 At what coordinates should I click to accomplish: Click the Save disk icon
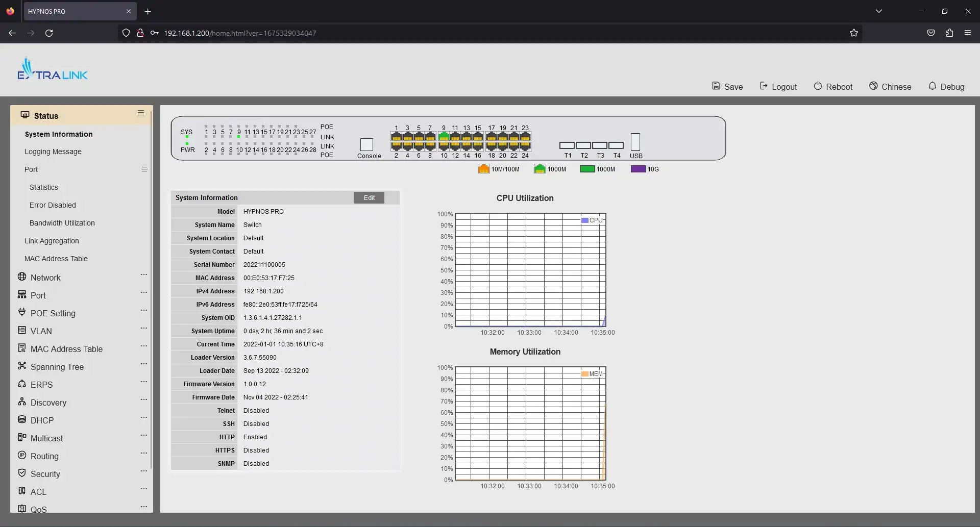click(716, 86)
